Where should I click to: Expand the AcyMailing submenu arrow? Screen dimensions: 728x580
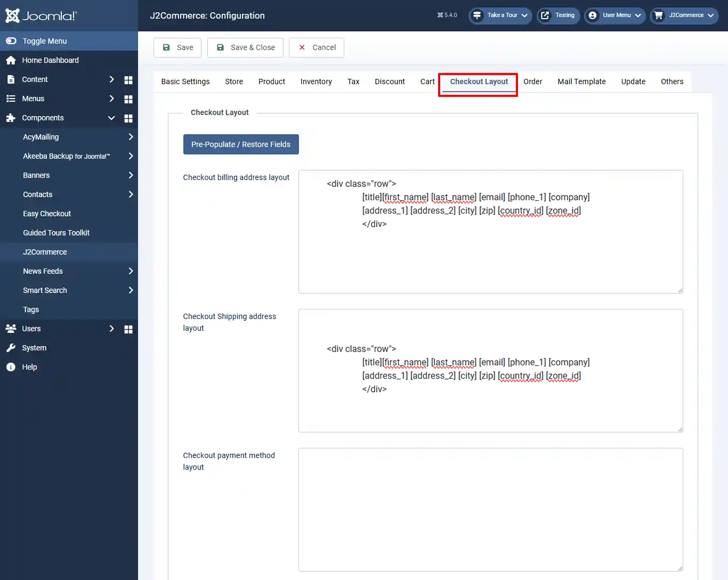click(x=131, y=137)
